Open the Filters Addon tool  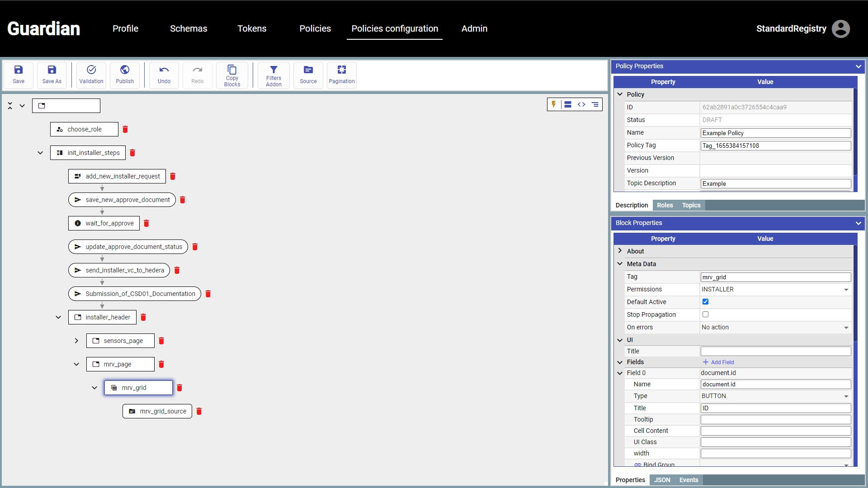point(274,75)
